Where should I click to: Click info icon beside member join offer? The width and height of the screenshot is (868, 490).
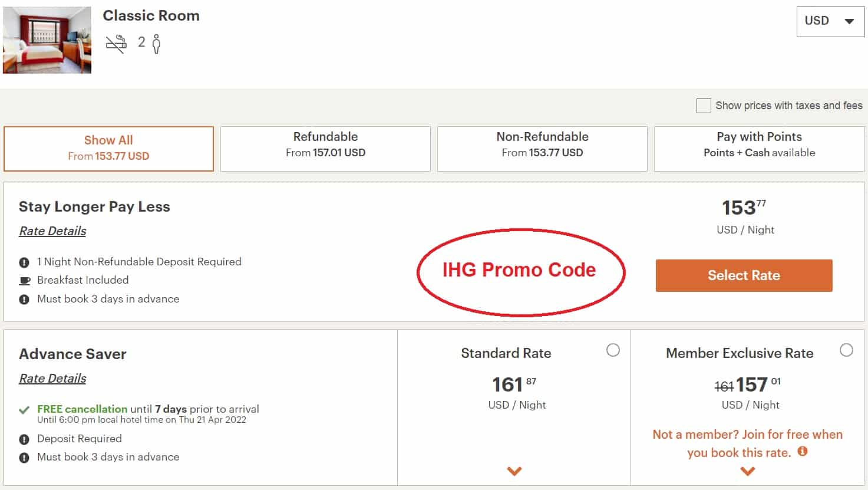tap(802, 453)
